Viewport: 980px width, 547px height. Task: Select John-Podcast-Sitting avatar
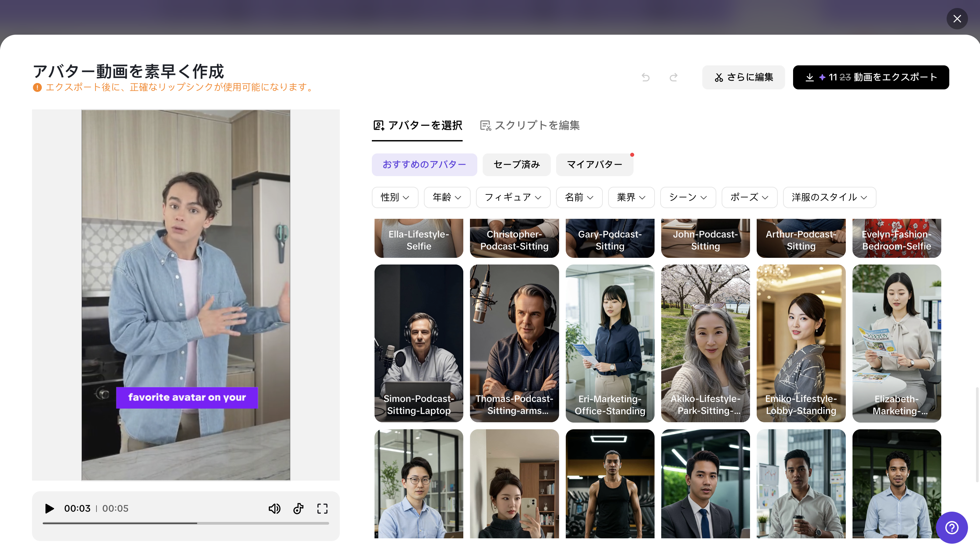pos(705,238)
